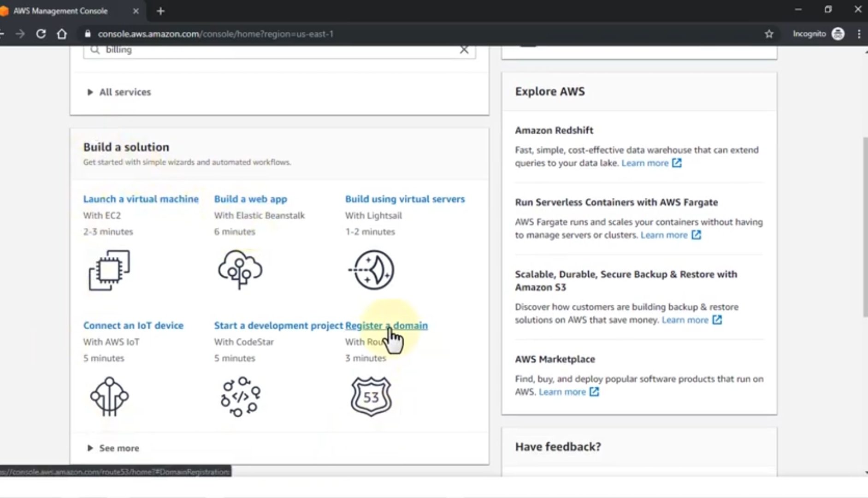
Task: Click the EC2 virtual machine chip icon
Action: (109, 270)
